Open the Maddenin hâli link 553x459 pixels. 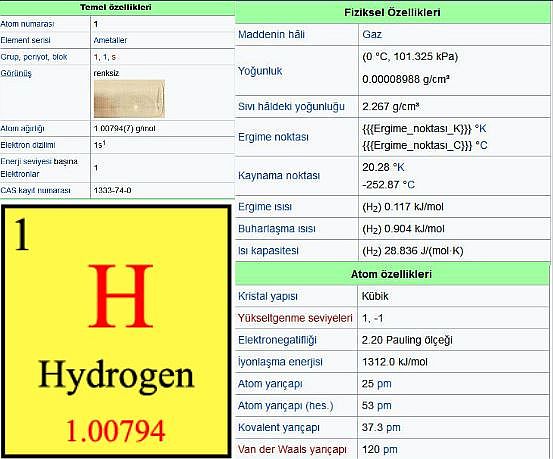271,35
